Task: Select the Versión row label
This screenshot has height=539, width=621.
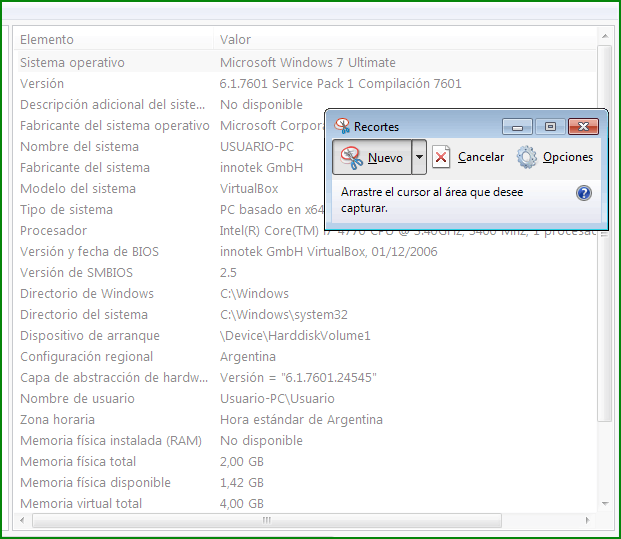Action: (x=42, y=84)
